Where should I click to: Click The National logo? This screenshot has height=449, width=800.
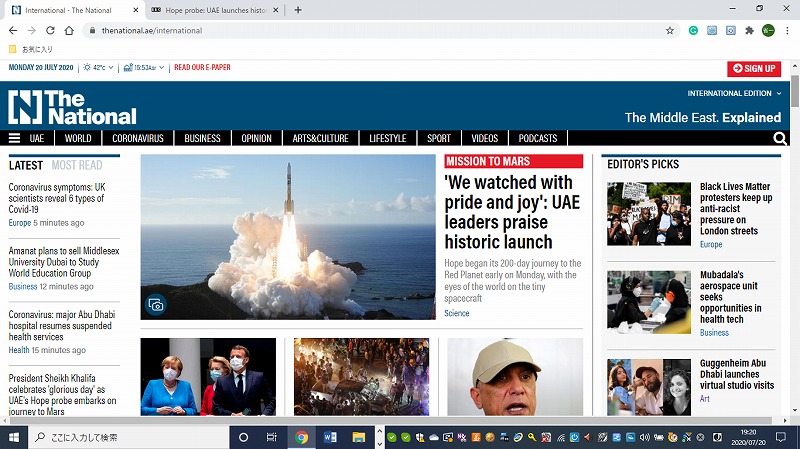(72, 107)
